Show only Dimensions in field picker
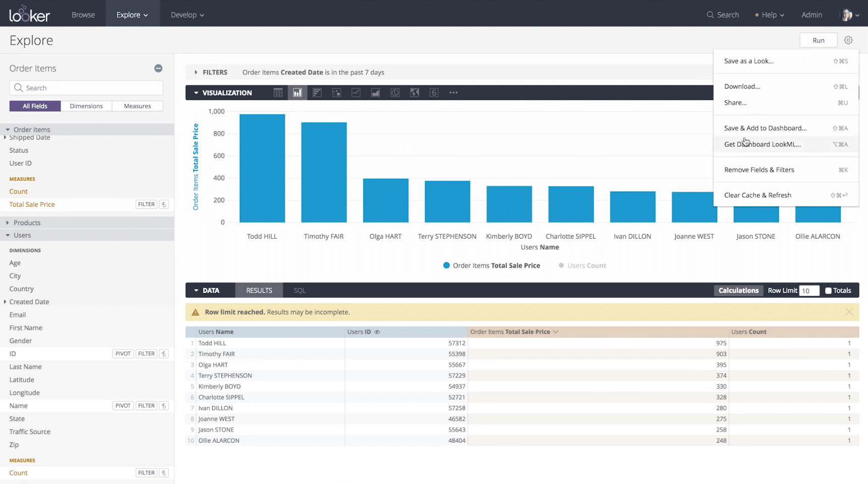Image resolution: width=868 pixels, height=484 pixels. coord(86,106)
